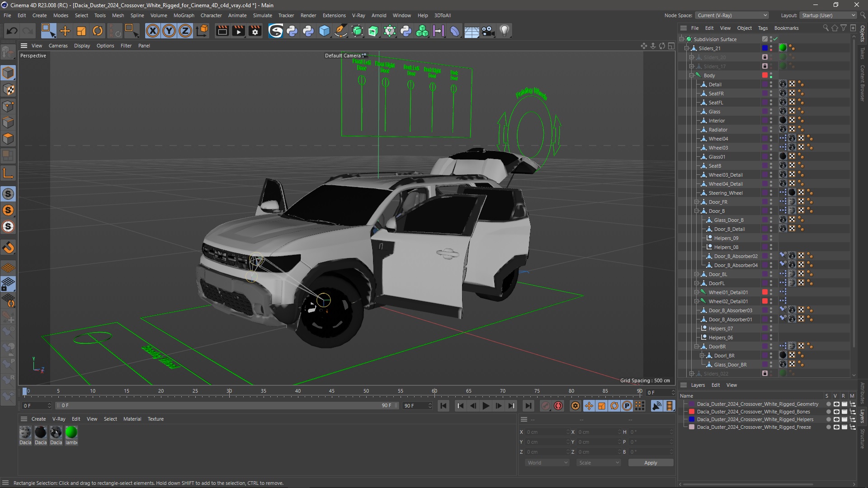The image size is (868, 488).
Task: Select green lambert material thumbnail
Action: (71, 432)
